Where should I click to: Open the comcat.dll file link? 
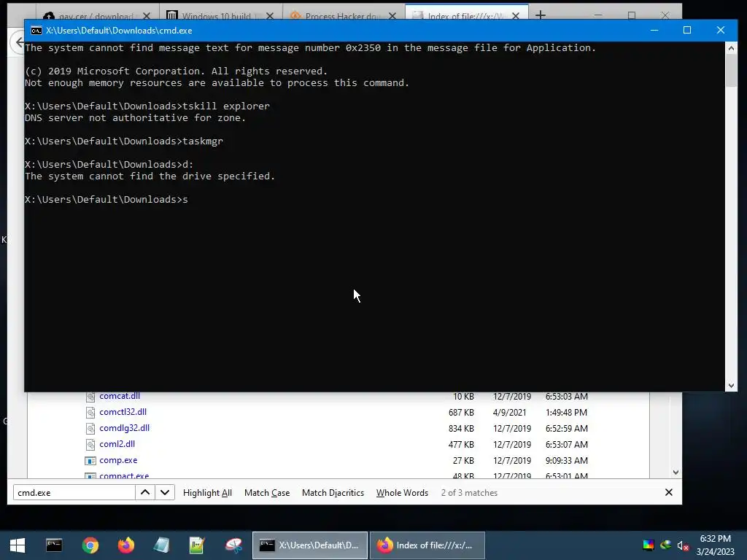coord(120,396)
